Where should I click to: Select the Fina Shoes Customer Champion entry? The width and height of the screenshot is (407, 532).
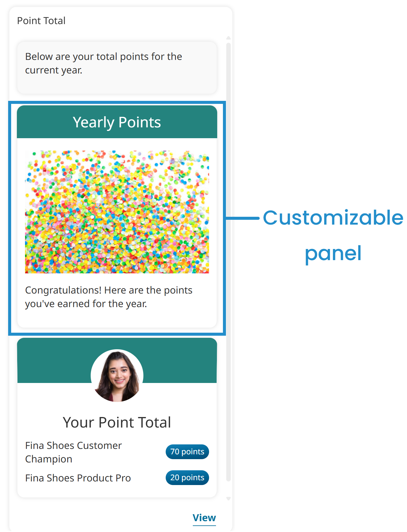73,452
